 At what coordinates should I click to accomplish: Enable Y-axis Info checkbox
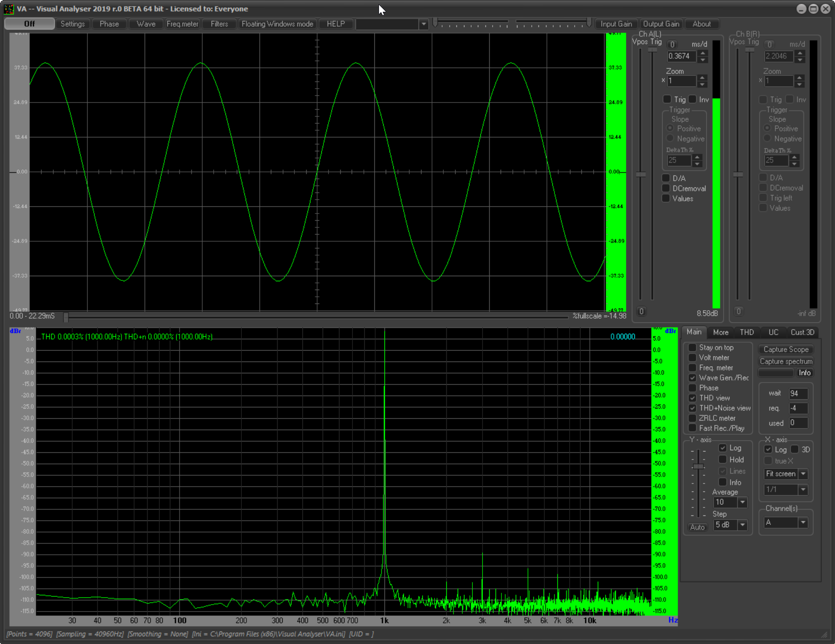pyautogui.click(x=722, y=482)
